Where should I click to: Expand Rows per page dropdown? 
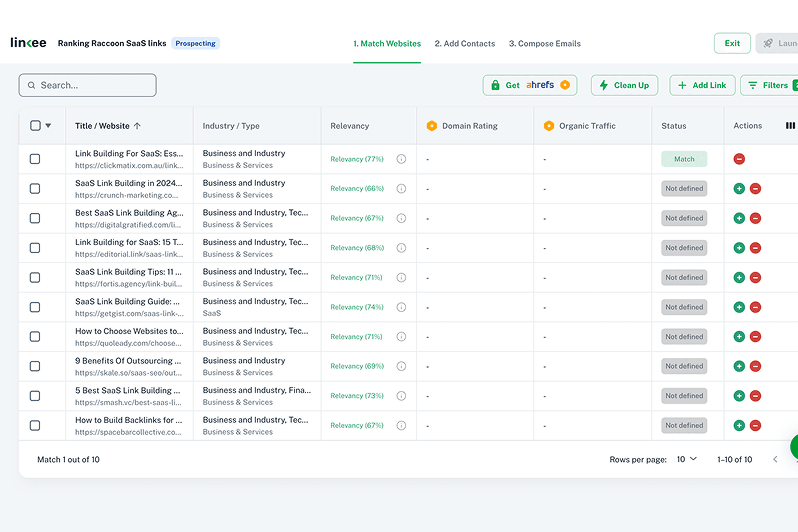687,459
